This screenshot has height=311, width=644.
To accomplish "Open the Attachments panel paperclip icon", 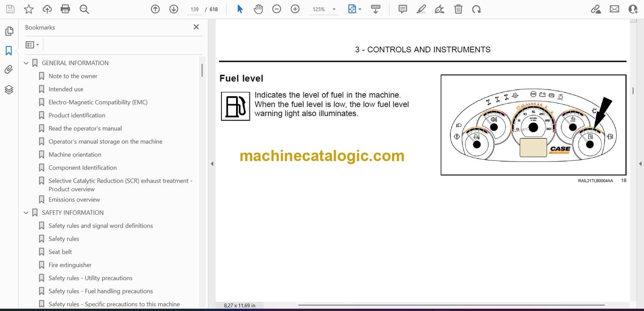I will (9, 70).
